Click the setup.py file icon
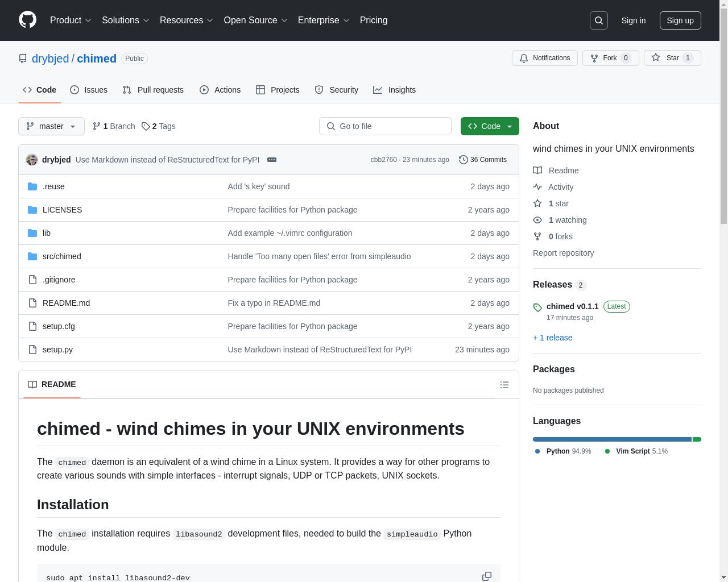The width and height of the screenshot is (728, 582). [x=32, y=350]
